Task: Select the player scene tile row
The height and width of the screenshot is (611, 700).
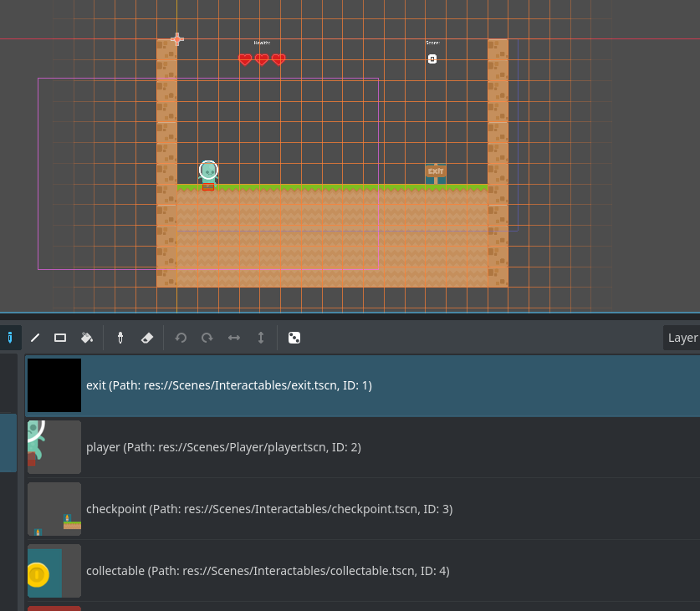Action: (362, 447)
